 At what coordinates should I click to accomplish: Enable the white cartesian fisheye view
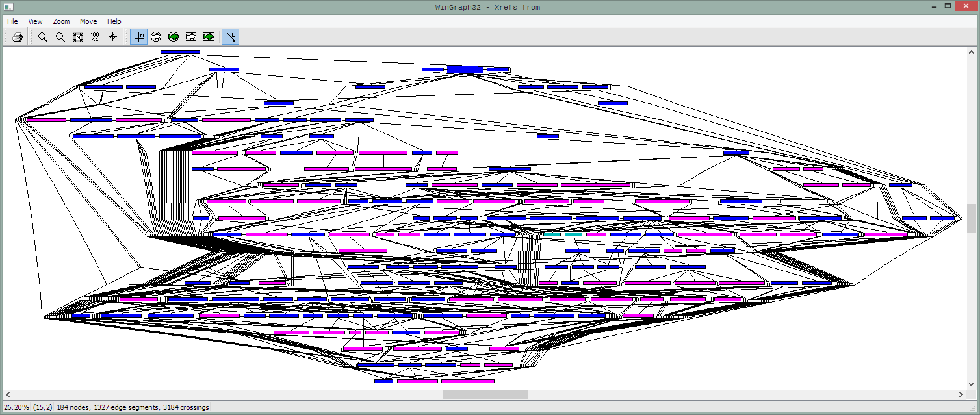[191, 37]
